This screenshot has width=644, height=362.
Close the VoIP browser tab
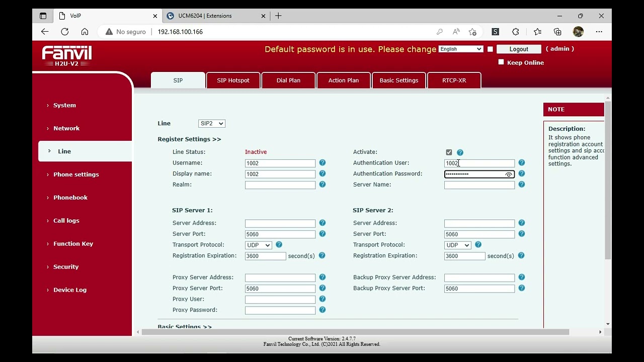(x=155, y=16)
